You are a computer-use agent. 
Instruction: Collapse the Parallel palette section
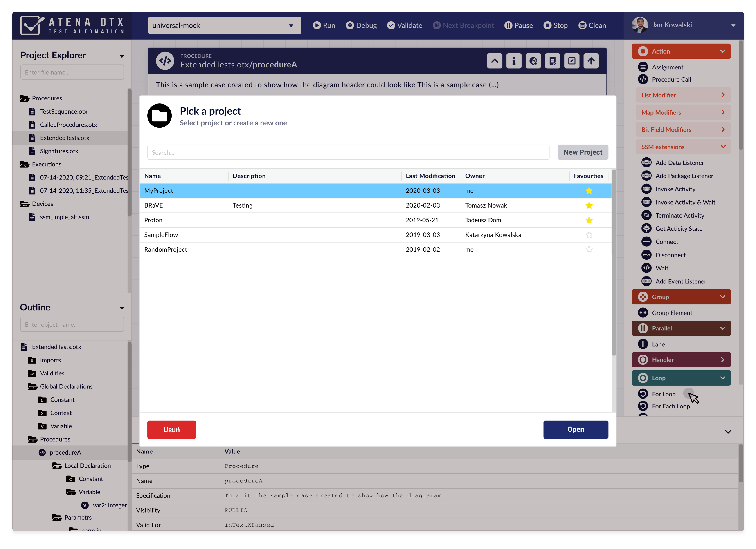[681, 328]
